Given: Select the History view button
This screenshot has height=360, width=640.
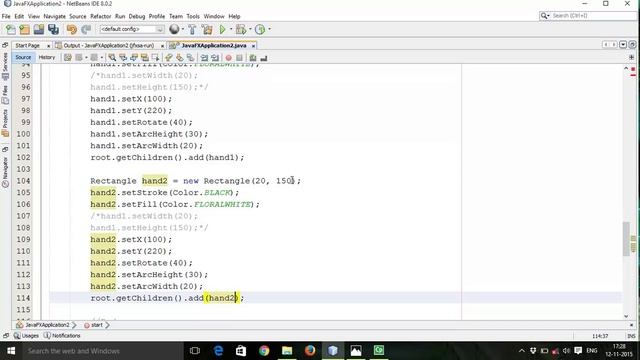Looking at the screenshot, I should pyautogui.click(x=47, y=58).
